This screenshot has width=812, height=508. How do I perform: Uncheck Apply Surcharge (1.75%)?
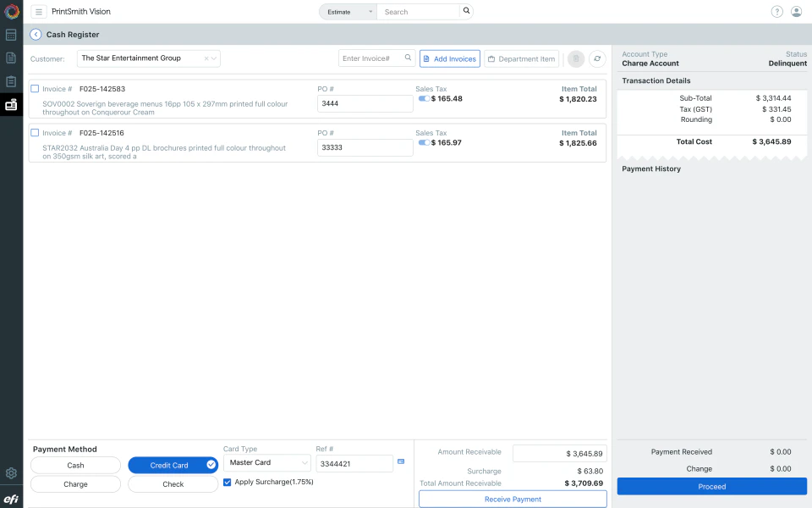[227, 481]
